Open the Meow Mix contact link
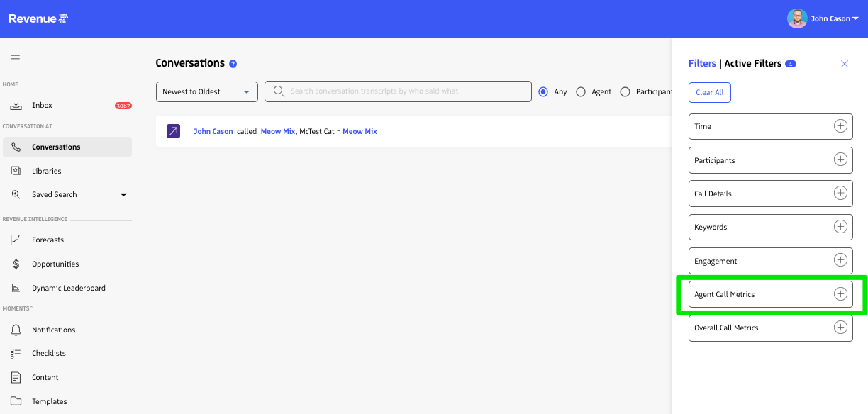The width and height of the screenshot is (868, 414). (x=277, y=131)
